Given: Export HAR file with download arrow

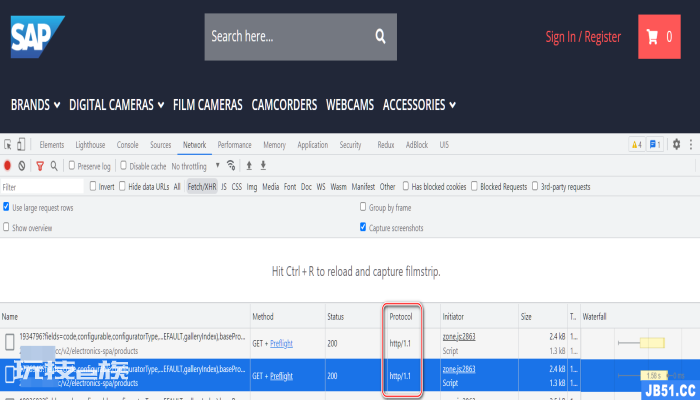Looking at the screenshot, I should [x=263, y=166].
